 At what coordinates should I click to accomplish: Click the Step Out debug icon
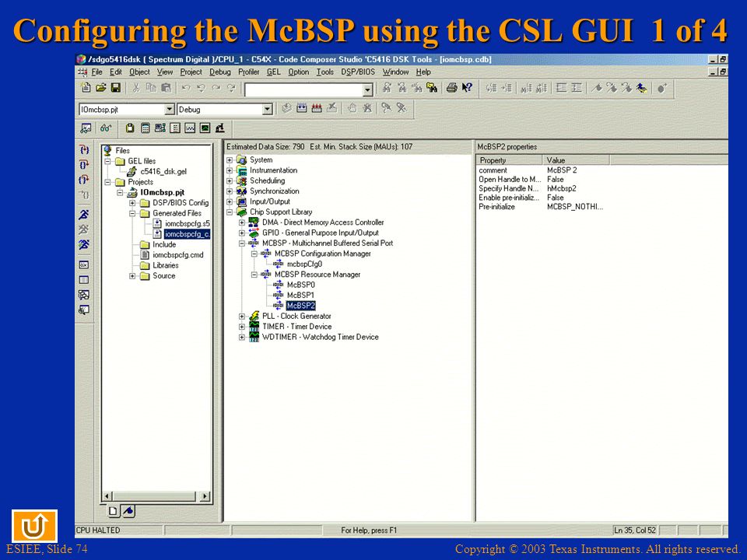(x=84, y=180)
